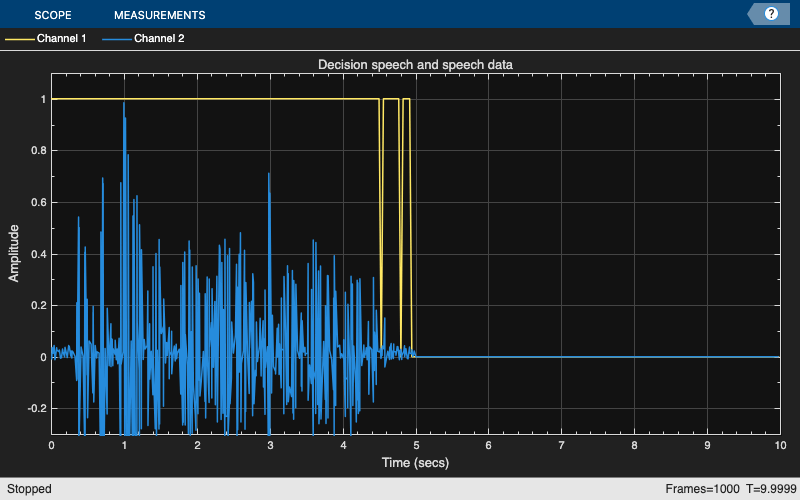The image size is (800, 500).
Task: Click the Time (secs) x-axis label
Action: [415, 463]
